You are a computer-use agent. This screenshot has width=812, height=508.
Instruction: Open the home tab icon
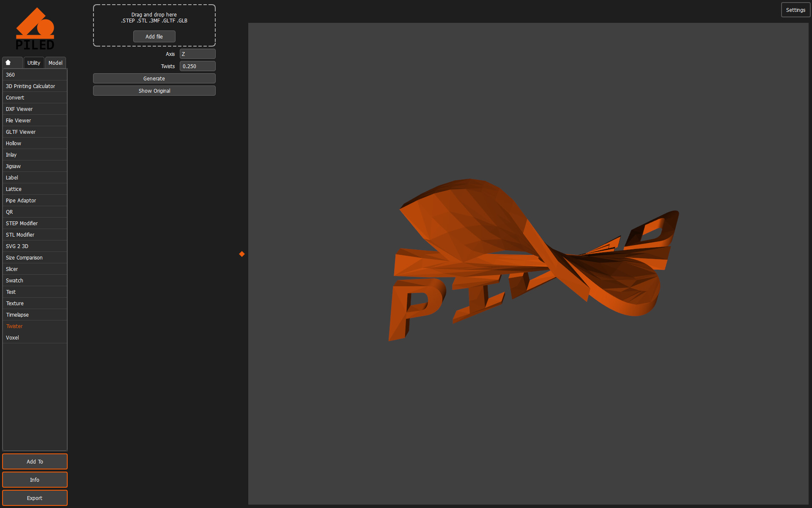(12, 63)
